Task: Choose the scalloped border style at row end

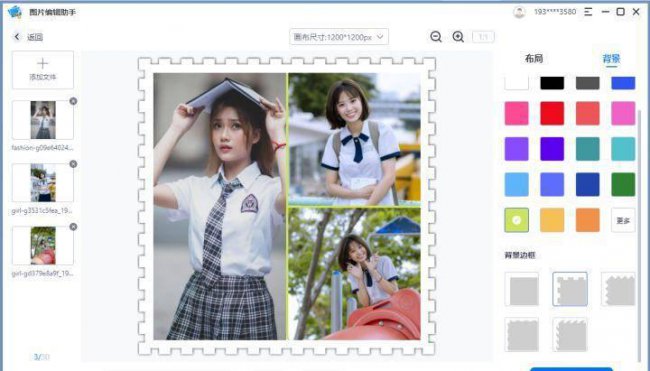Action: tap(618, 289)
